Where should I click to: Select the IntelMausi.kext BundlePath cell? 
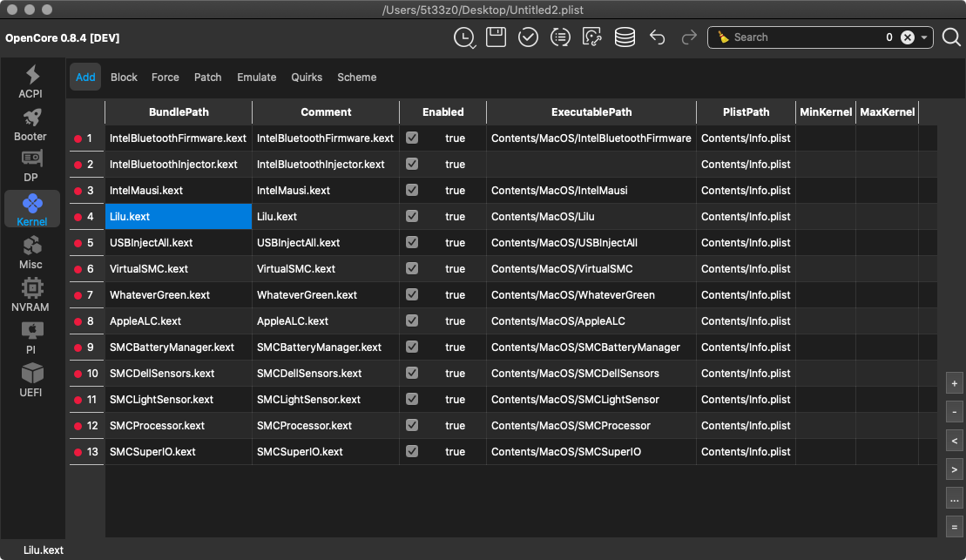pos(179,191)
